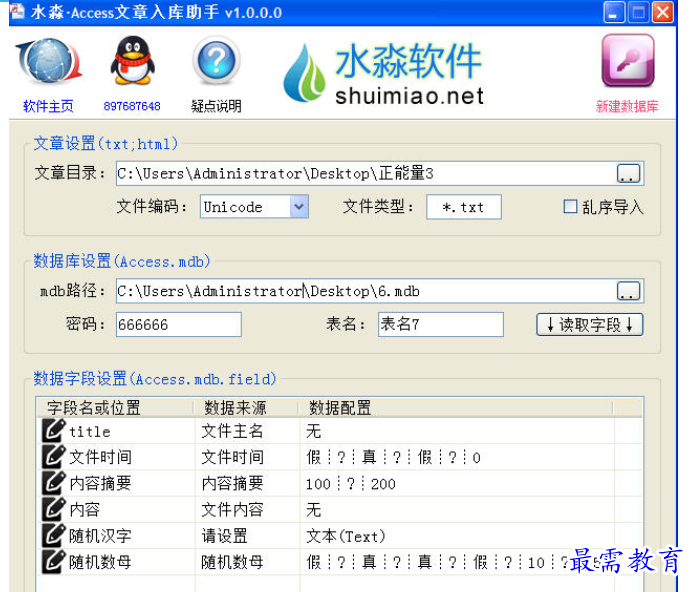Select 文件时间 row's 假?真?假?0 config cell
691x592 pixels.
point(394,457)
